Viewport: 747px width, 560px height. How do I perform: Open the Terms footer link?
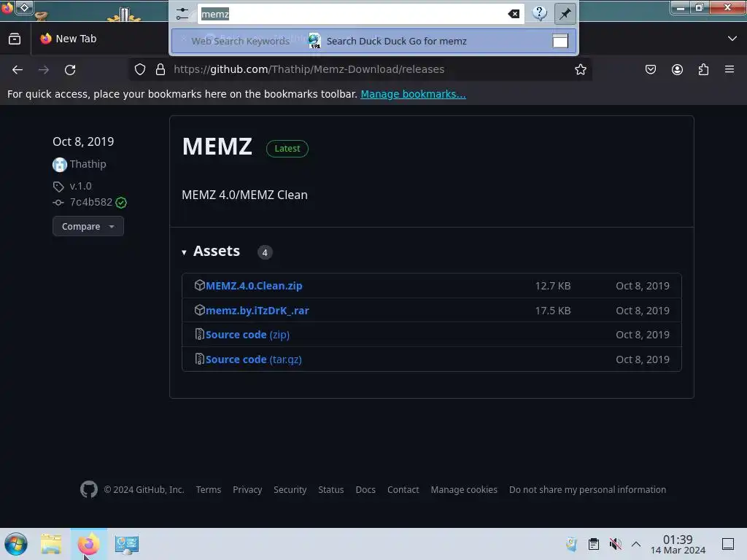pos(208,489)
